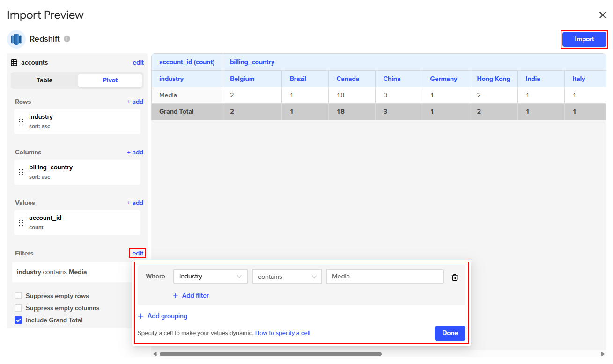Add a new Rows field

click(135, 102)
